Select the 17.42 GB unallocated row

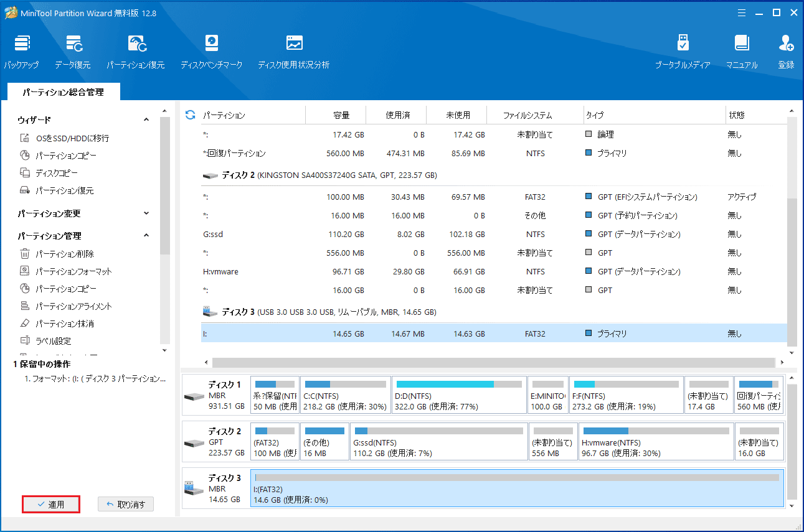[494, 134]
